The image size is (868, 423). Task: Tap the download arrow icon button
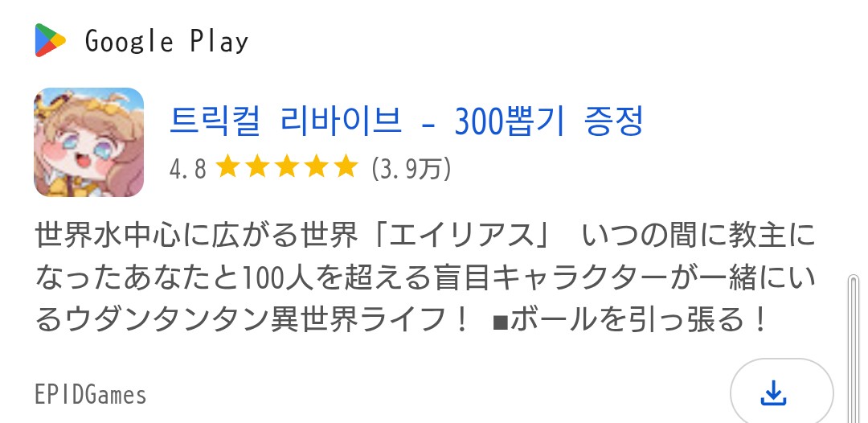pyautogui.click(x=772, y=394)
